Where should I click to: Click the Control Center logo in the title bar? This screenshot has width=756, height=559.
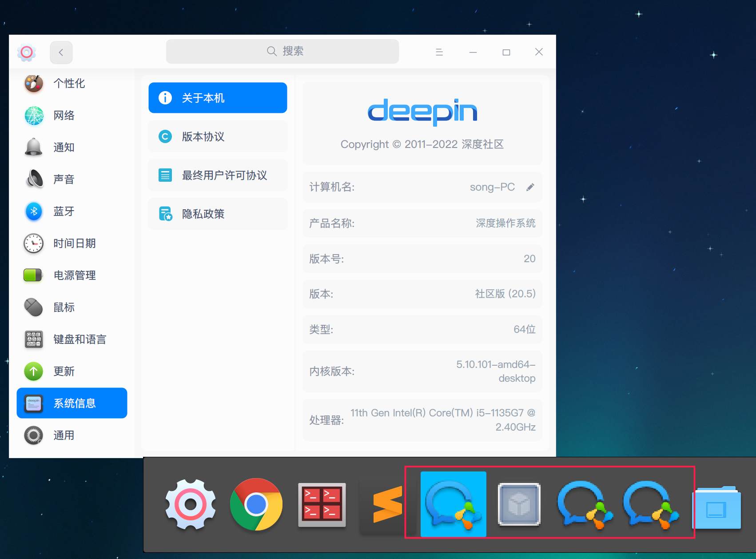pos(27,52)
